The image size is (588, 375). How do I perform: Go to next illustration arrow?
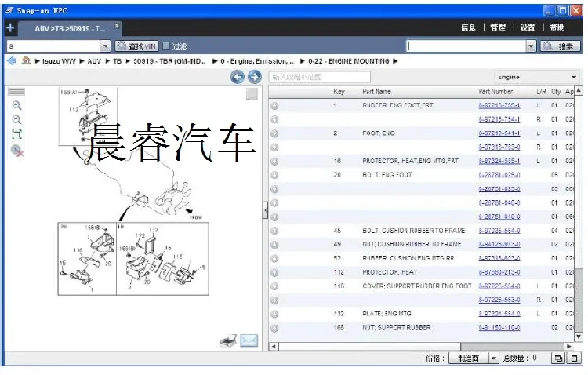pos(255,77)
